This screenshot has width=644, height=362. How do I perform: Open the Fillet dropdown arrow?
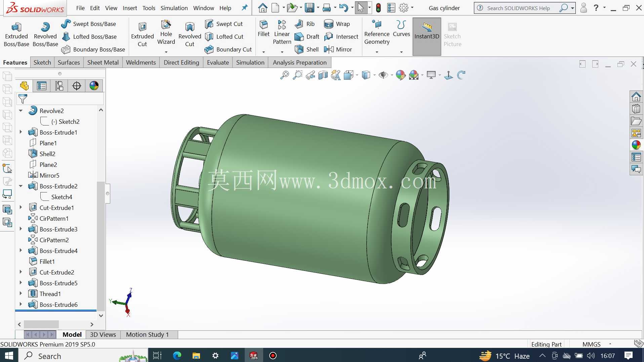tap(264, 52)
